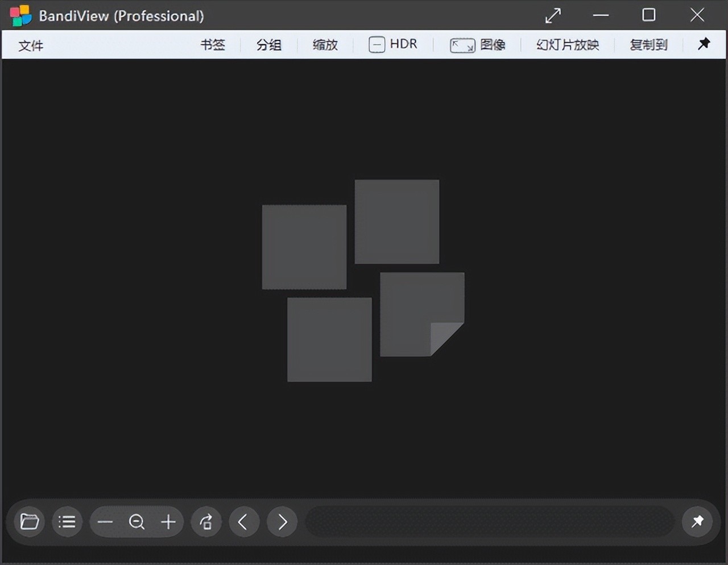Click the bottom thumbnail strip area

(x=489, y=521)
